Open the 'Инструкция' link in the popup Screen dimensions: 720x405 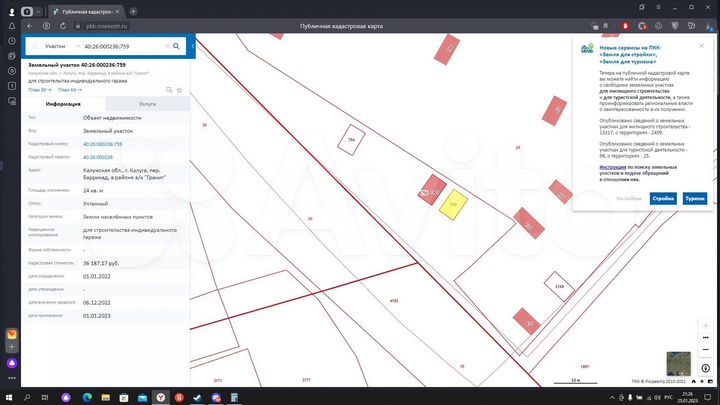[613, 168]
